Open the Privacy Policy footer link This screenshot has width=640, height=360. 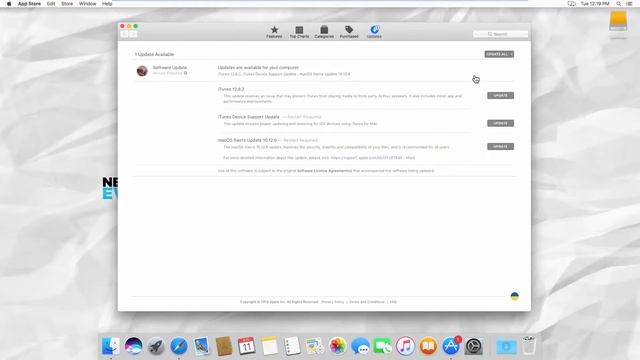coord(333,302)
